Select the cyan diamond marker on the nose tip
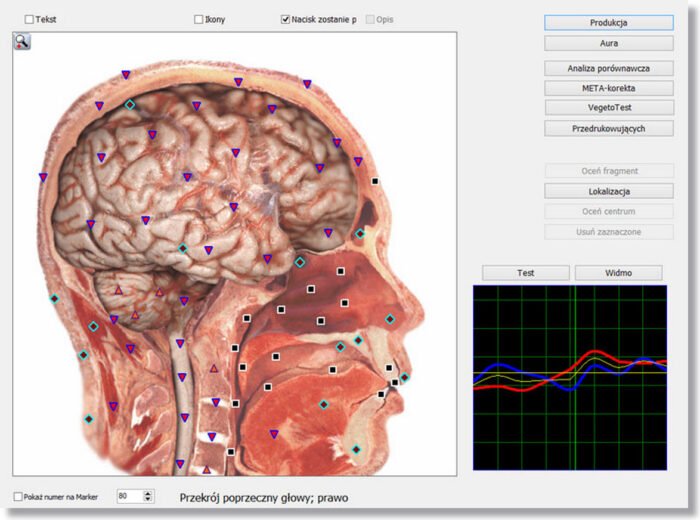The height and width of the screenshot is (520, 700). 390,319
